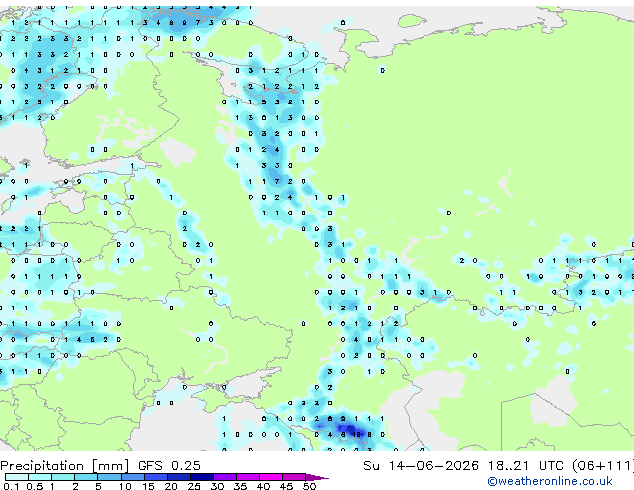Click the 25–30 mm dark blue swatch
The height and width of the screenshot is (490, 634).
point(201,477)
